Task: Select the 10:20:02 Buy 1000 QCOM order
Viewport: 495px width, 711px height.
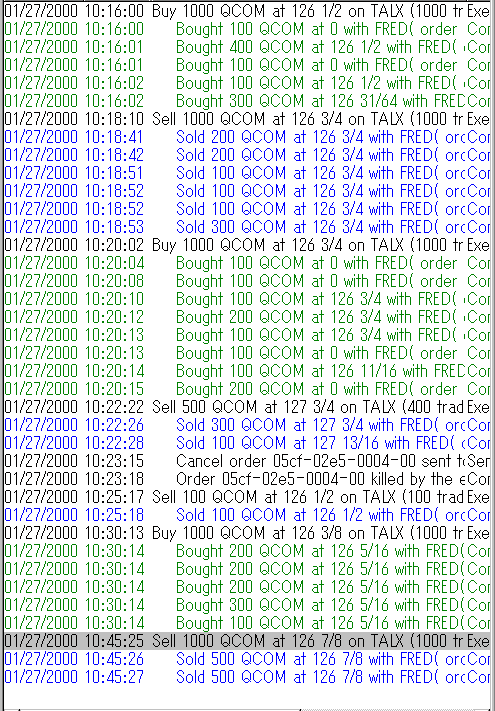Action: (x=247, y=245)
